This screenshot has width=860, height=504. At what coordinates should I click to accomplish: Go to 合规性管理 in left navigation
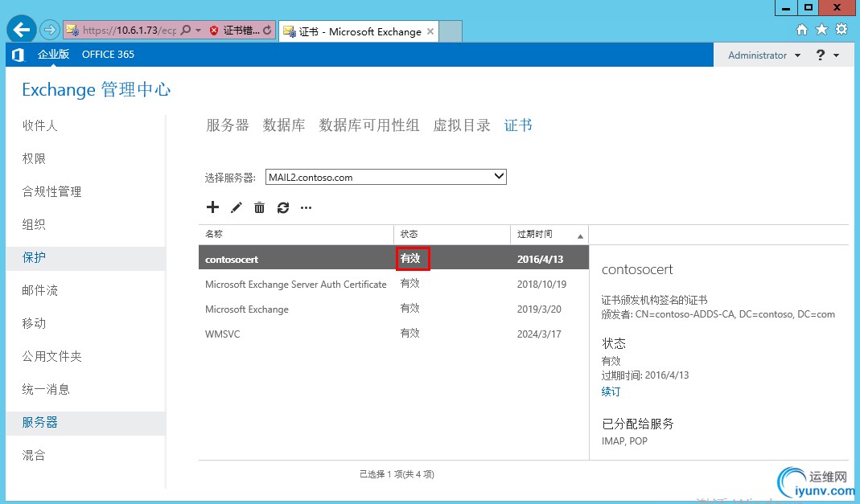click(51, 191)
